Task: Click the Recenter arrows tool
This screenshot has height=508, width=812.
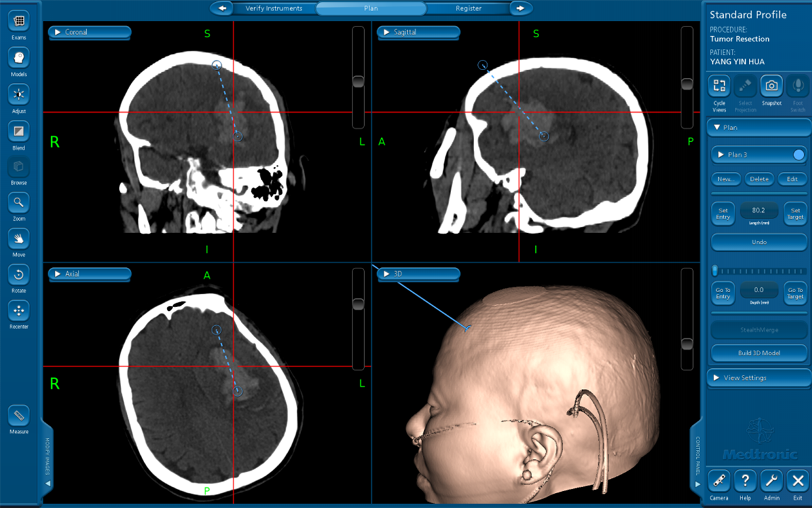Action: [19, 310]
